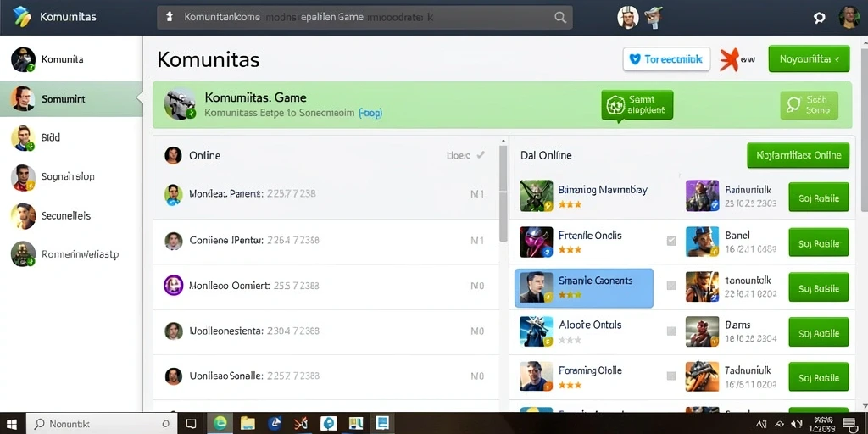Click the (-oop) link in the banner
Screen dimensions: 868x434
coord(370,113)
